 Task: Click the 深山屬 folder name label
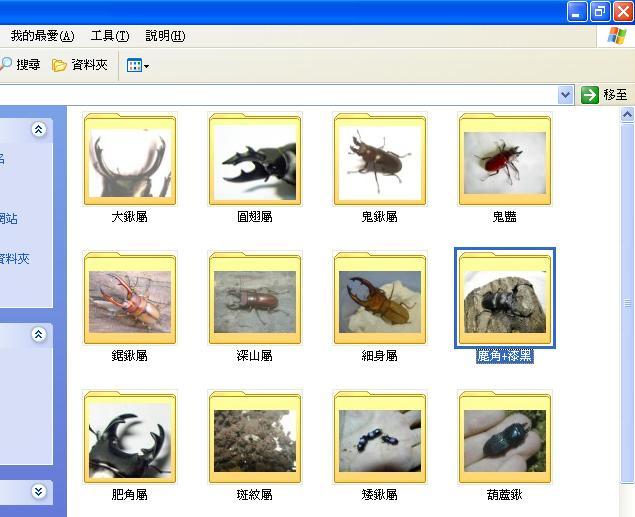(255, 356)
